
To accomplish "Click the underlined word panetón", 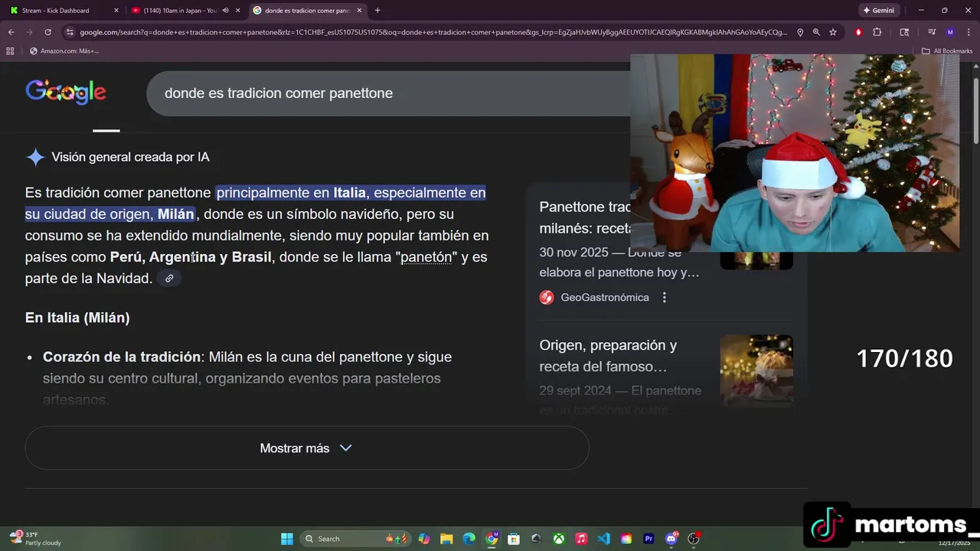I will coord(426,257).
